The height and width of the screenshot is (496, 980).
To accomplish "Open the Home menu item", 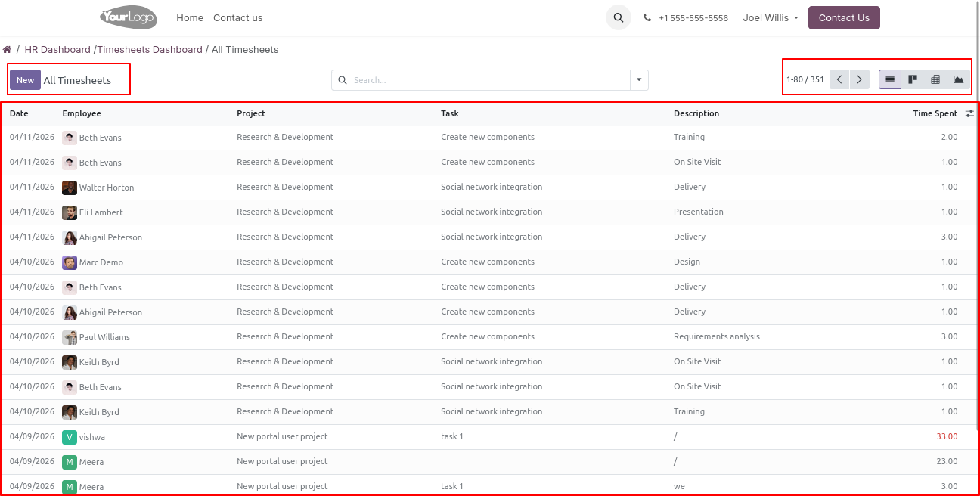I will 190,17.
